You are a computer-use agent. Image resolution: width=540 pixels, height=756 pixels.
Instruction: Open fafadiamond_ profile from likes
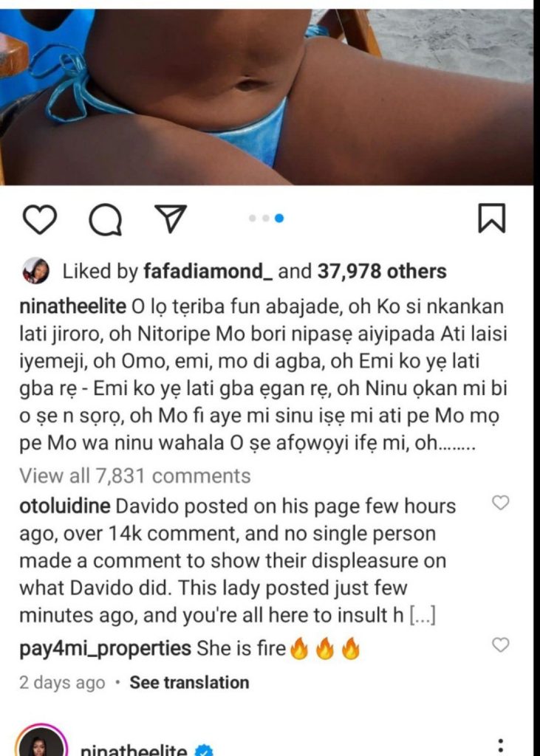[208, 272]
